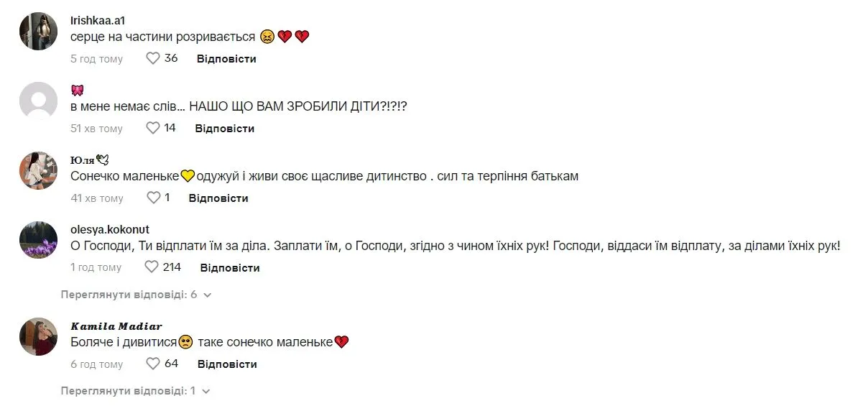Screen dimensions: 868x411
Task: Open Юля's profile picture
Action: [38, 171]
